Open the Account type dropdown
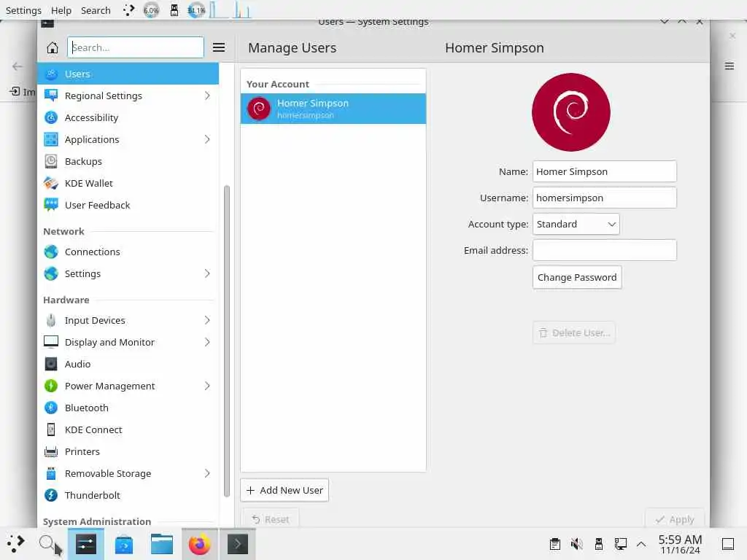The width and height of the screenshot is (747, 560). point(576,225)
